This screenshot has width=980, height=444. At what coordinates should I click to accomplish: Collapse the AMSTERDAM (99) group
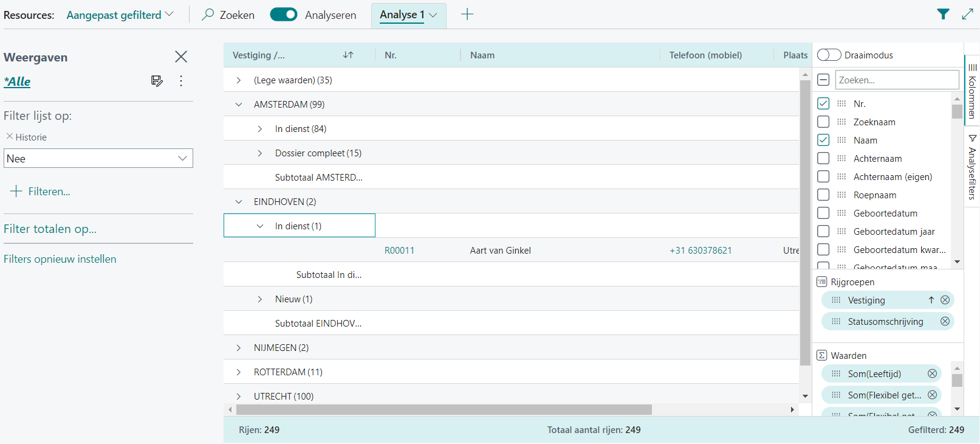[239, 105]
